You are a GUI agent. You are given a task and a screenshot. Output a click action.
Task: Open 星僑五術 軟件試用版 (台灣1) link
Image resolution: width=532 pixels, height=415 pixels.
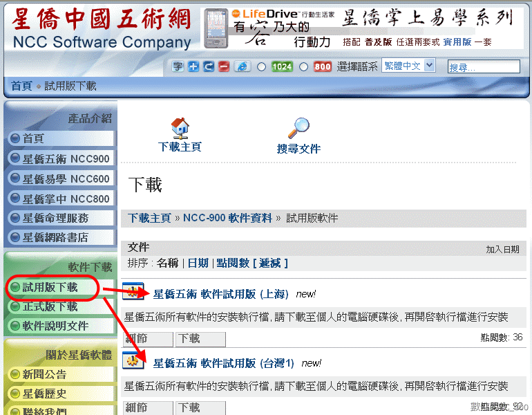[224, 363]
